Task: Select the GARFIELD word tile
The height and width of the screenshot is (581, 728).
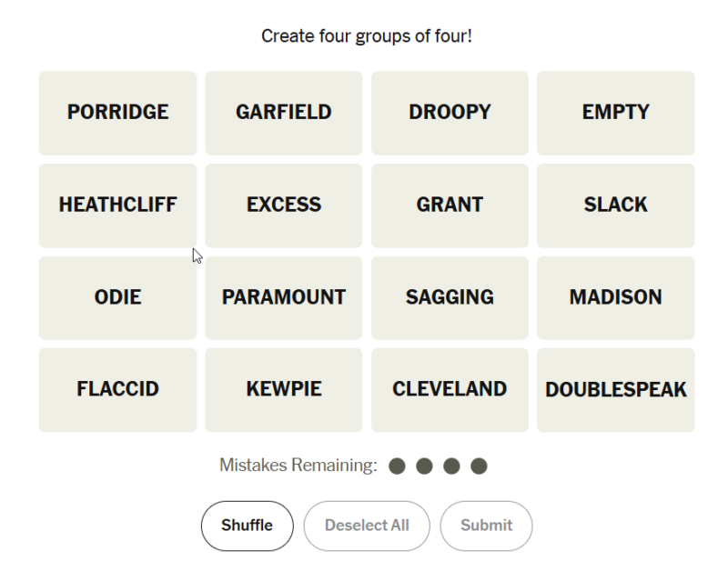Action: pyautogui.click(x=284, y=113)
